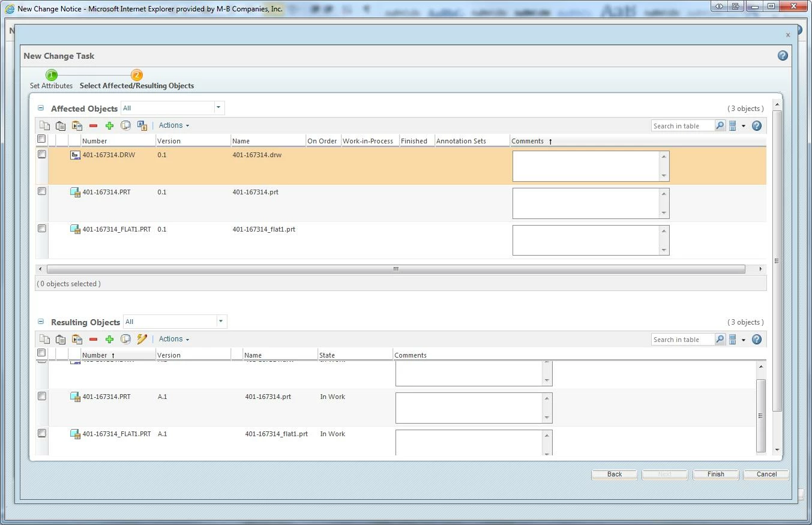Click the Back button

click(x=615, y=474)
